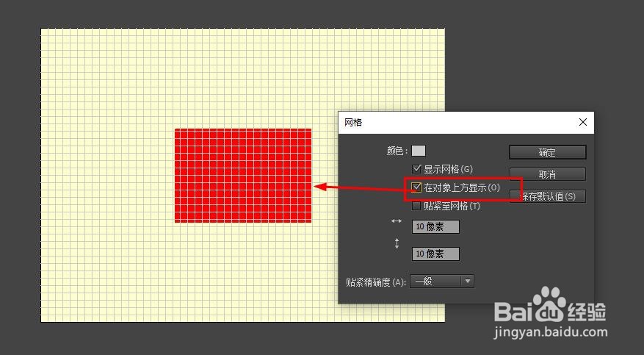Image resolution: width=644 pixels, height=355 pixels.
Task: Click the 颜色 label
Action: tap(397, 151)
